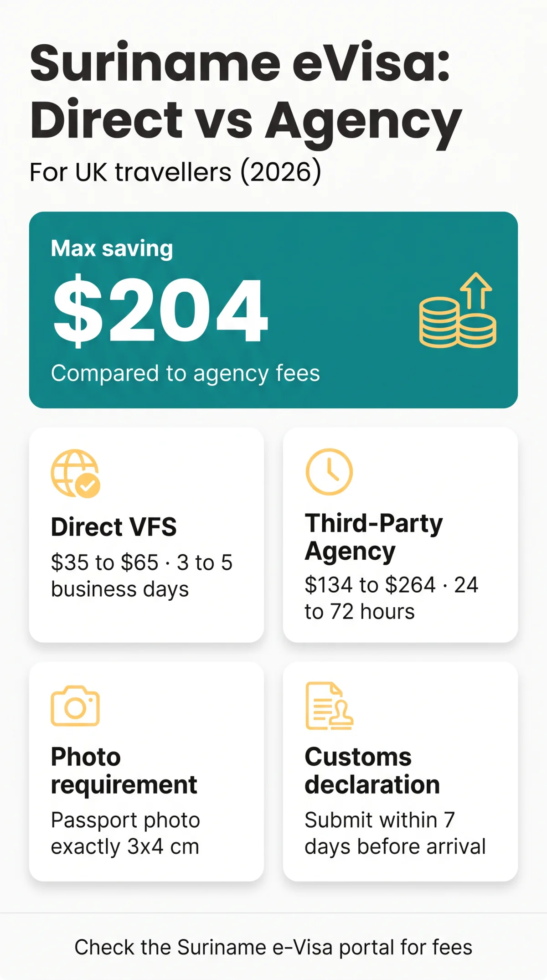
Task: Select the Direct VFS card heading
Action: point(114,527)
